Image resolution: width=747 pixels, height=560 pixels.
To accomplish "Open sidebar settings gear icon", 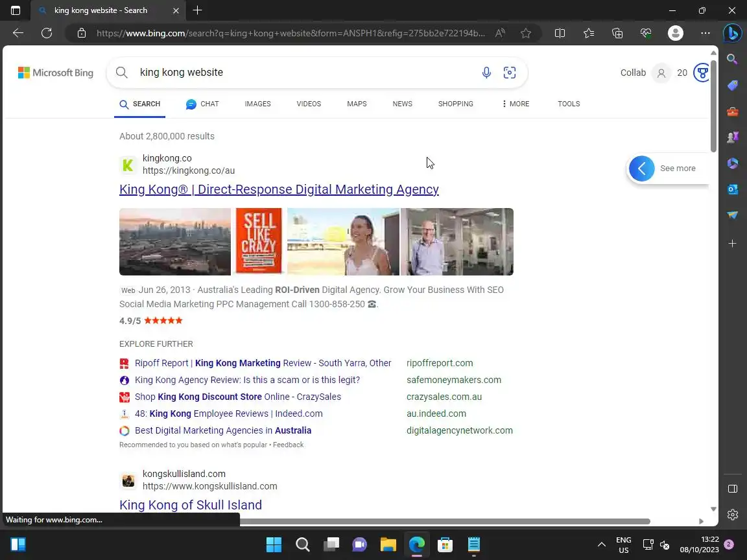I will [x=733, y=514].
